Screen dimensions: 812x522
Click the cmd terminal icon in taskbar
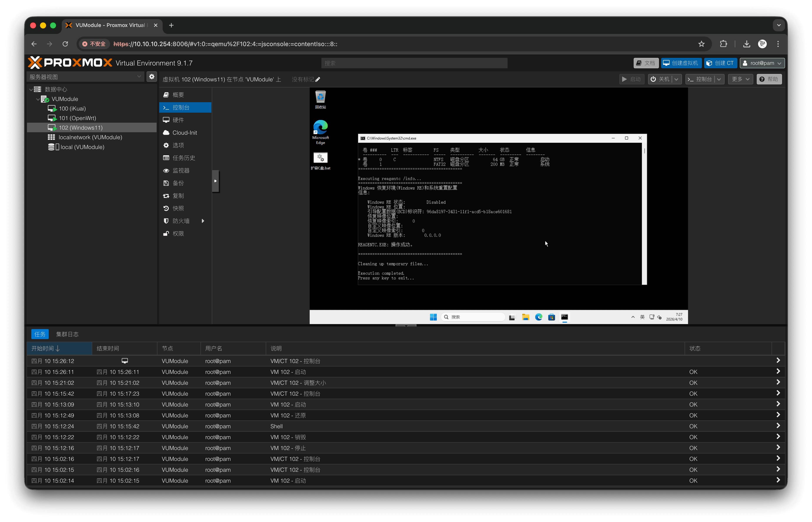564,317
